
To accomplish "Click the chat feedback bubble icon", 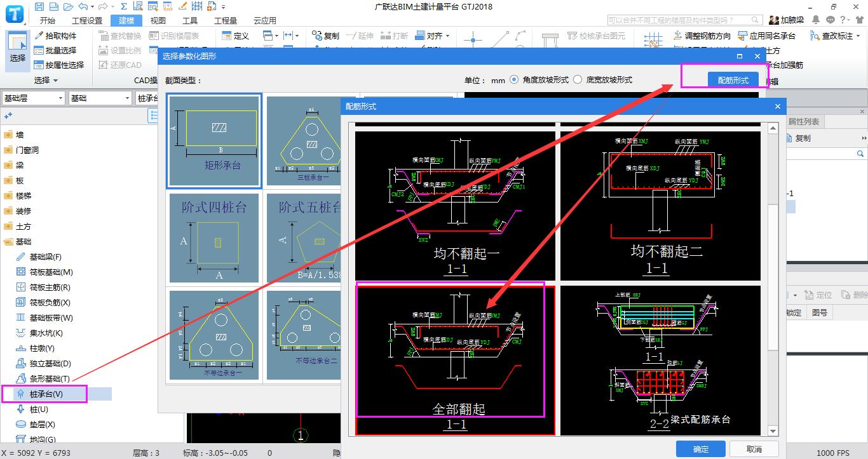I will (x=831, y=20).
